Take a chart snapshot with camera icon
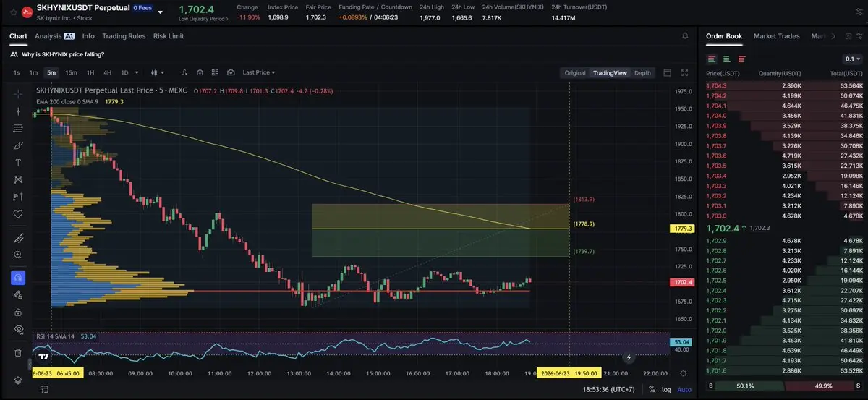Screen dimensions: 868x400 tap(231, 72)
